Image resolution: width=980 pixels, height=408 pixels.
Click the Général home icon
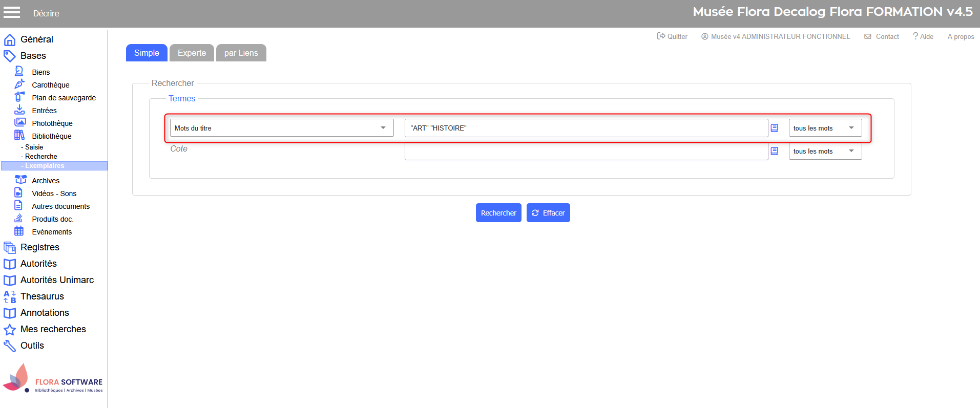pos(10,40)
